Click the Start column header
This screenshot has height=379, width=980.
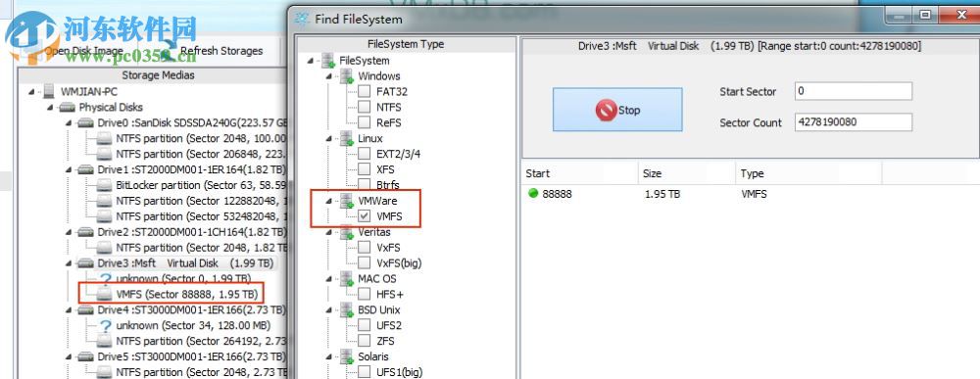[579, 173]
